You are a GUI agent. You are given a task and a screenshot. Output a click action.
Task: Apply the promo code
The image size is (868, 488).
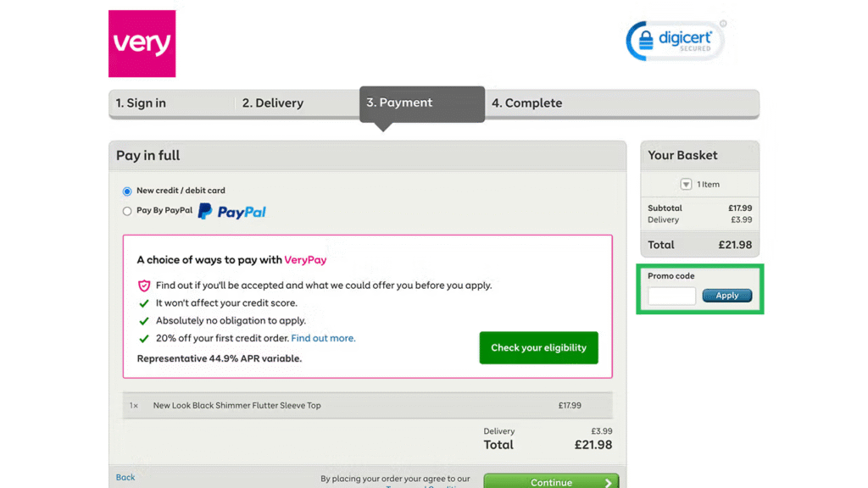click(x=726, y=296)
